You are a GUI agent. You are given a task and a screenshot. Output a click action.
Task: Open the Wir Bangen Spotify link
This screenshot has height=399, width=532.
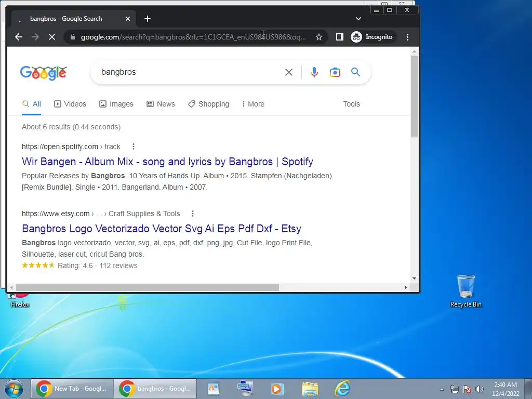click(168, 162)
